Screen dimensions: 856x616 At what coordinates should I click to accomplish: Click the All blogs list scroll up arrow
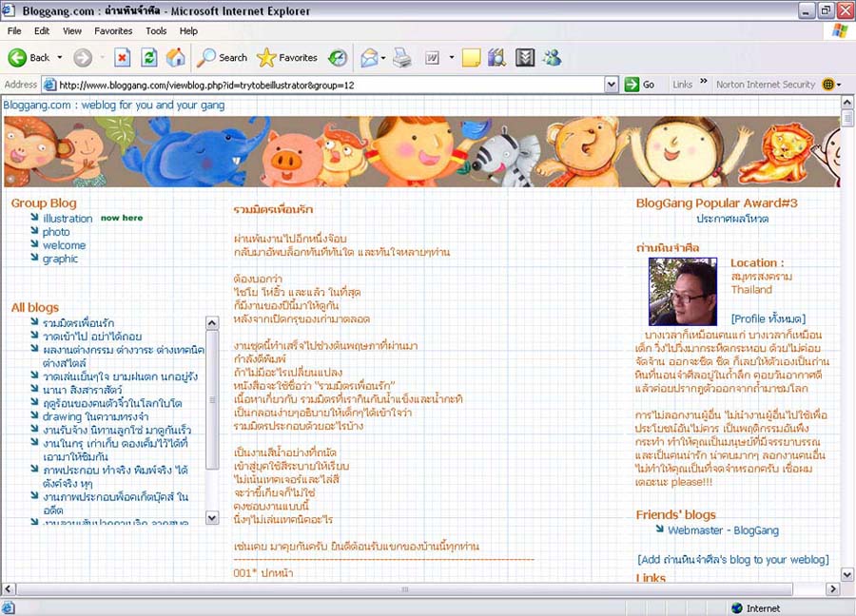tap(212, 322)
